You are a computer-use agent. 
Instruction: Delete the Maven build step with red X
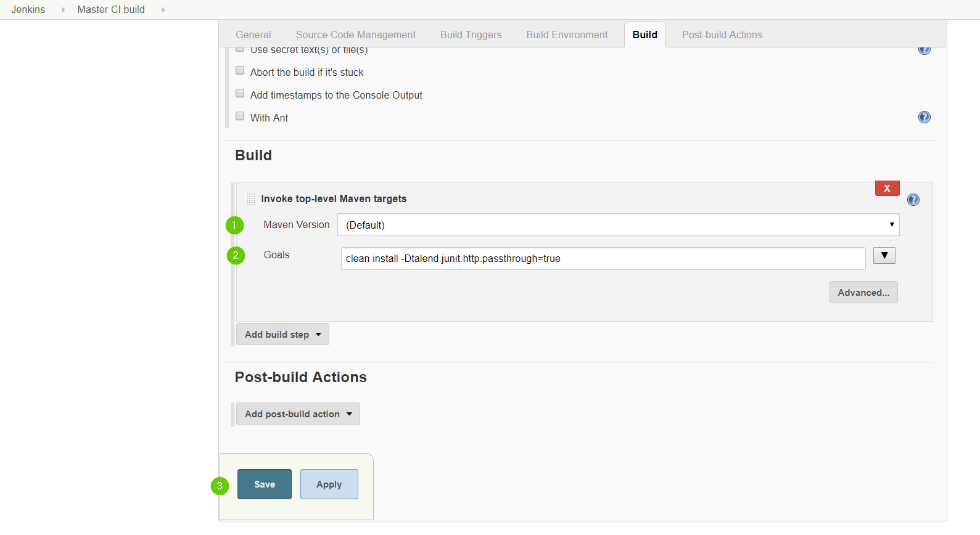[887, 189]
